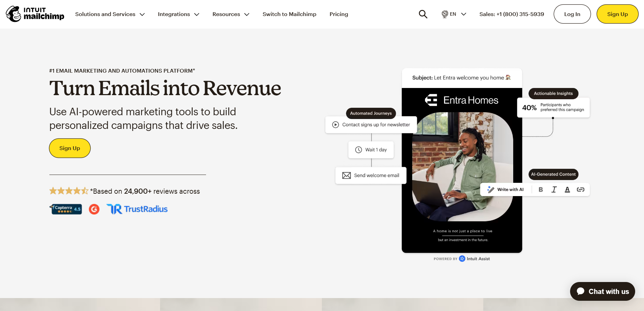The height and width of the screenshot is (311, 644).
Task: Click the Contact signs up for newsletter step
Action: 371,125
